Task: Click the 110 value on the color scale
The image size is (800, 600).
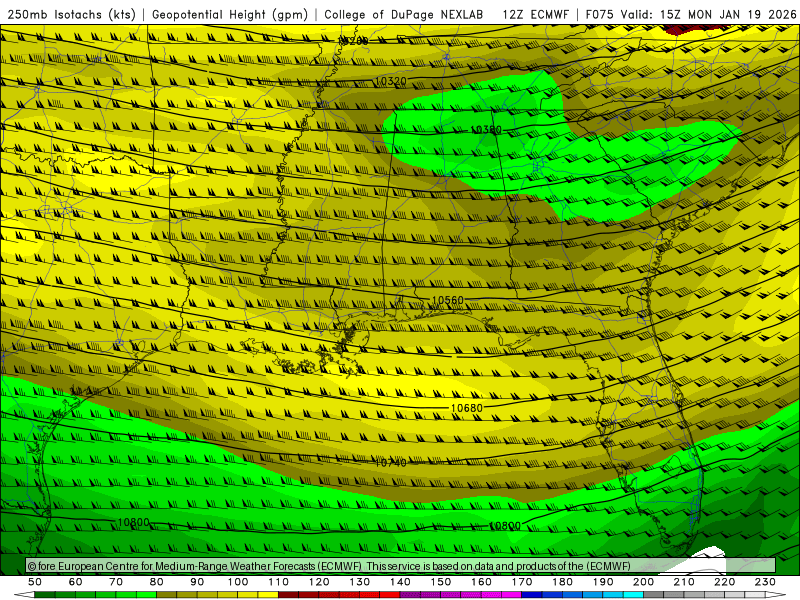Action: point(278,582)
